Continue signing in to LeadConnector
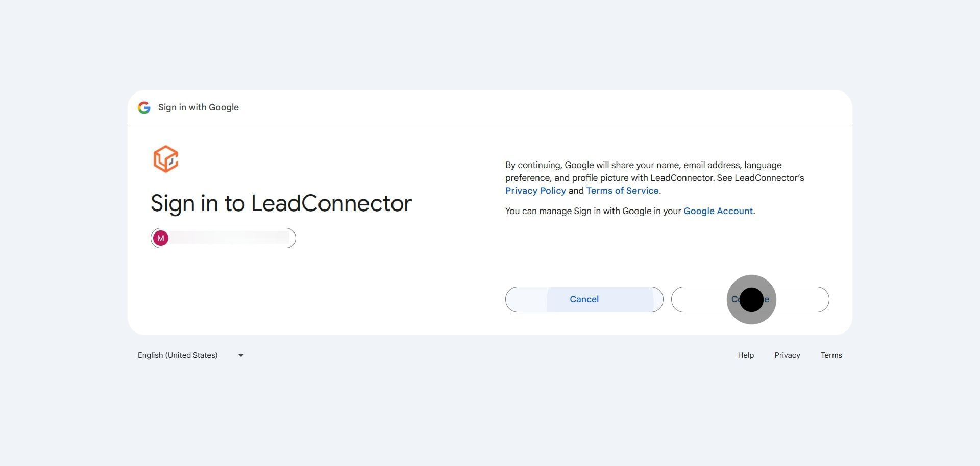The height and width of the screenshot is (466, 980). click(750, 299)
